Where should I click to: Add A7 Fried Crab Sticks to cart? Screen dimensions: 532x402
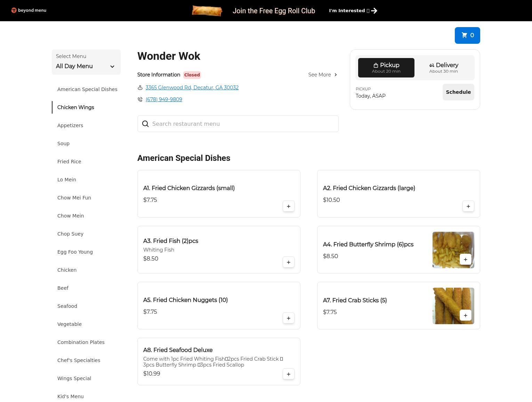465,315
